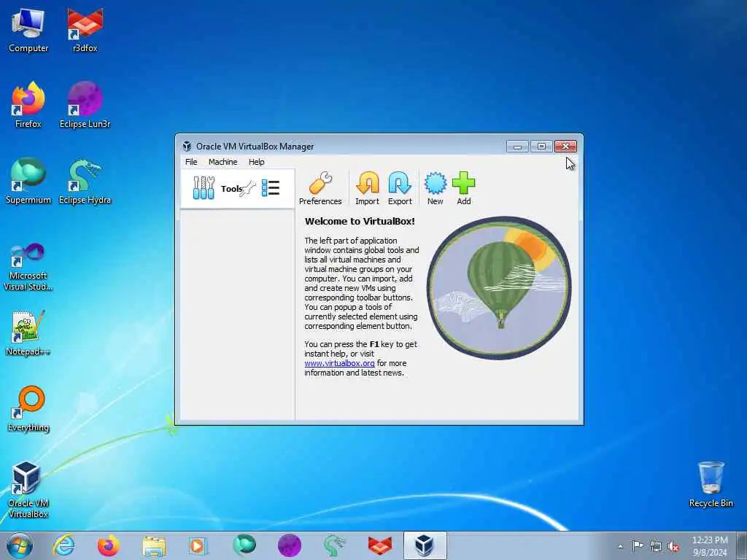Click the muted volume tray icon
747x560 pixels.
(x=673, y=546)
